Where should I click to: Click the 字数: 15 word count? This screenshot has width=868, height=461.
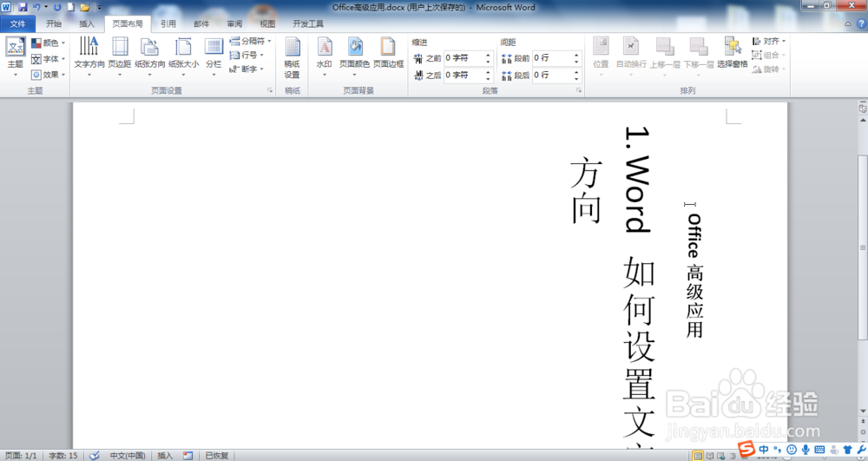pos(63,456)
